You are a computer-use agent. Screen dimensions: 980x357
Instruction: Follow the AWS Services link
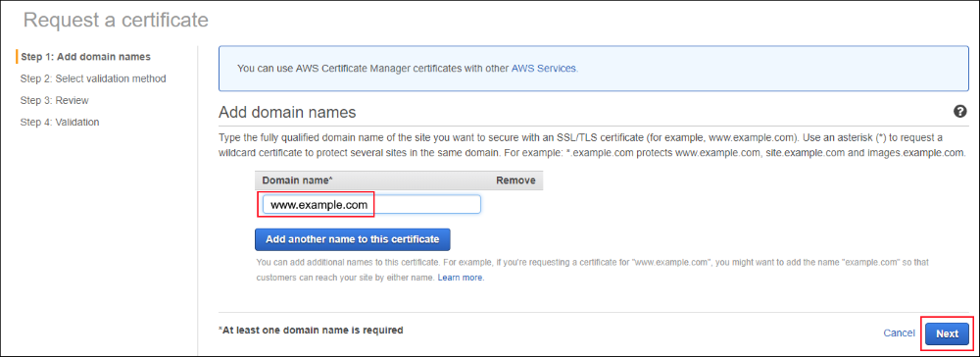point(544,68)
